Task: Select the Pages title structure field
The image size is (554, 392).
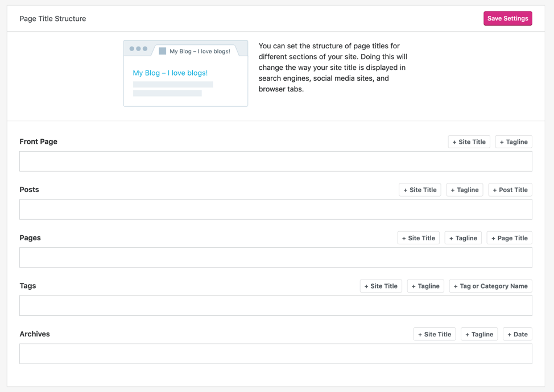Action: coord(275,257)
